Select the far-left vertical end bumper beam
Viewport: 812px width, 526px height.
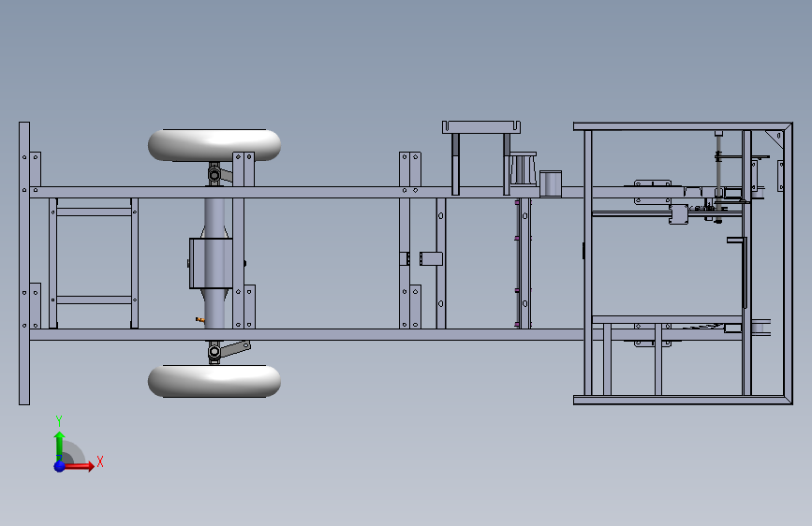pyautogui.click(x=24, y=263)
